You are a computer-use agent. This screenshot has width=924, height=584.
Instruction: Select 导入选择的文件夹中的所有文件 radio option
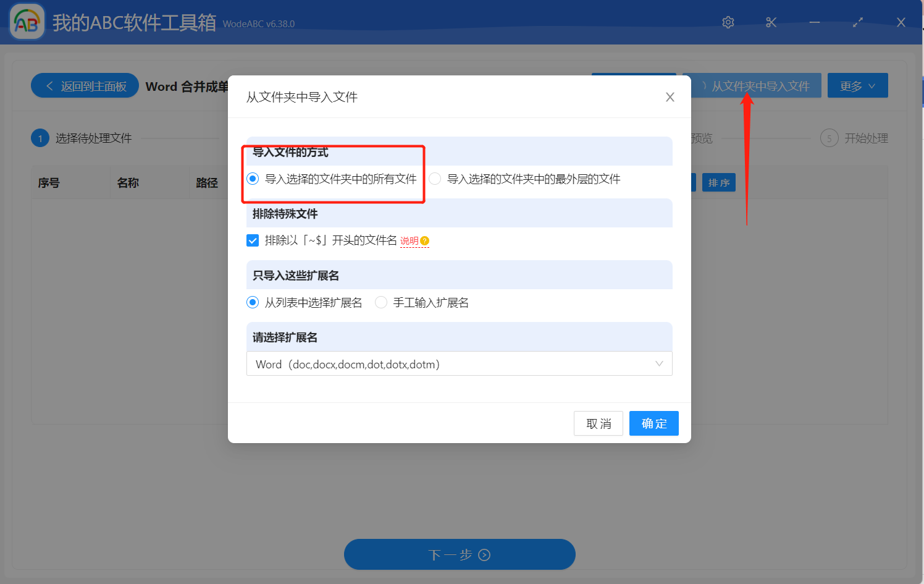pos(253,179)
